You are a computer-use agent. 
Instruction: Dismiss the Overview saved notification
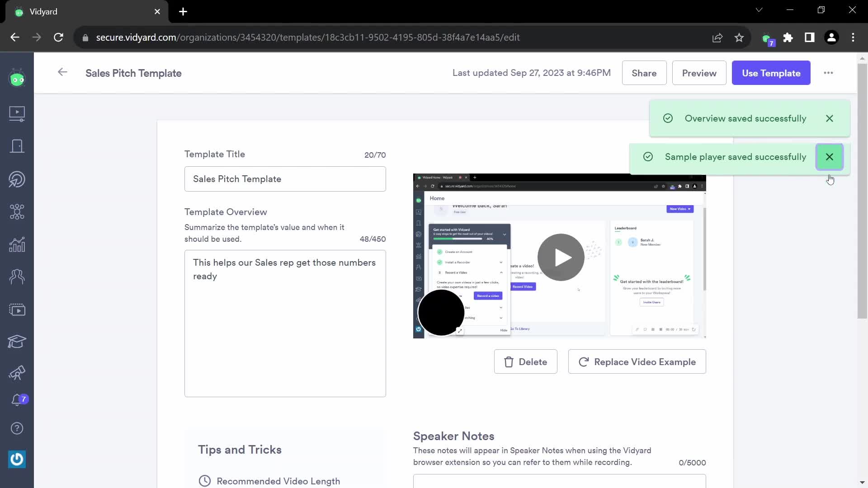pos(829,118)
